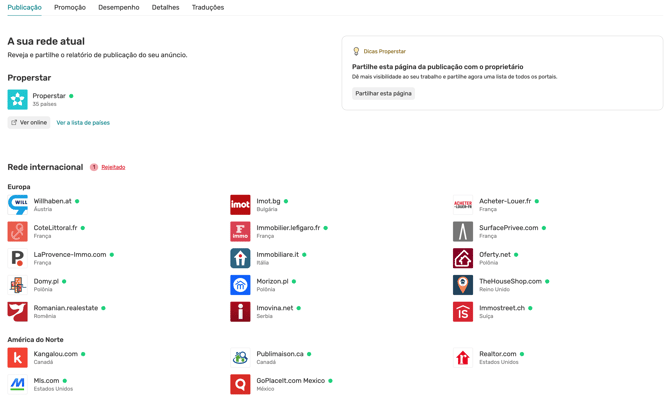This screenshot has height=395, width=670.
Task: Click the Imot.bg logo icon
Action: 240,205
